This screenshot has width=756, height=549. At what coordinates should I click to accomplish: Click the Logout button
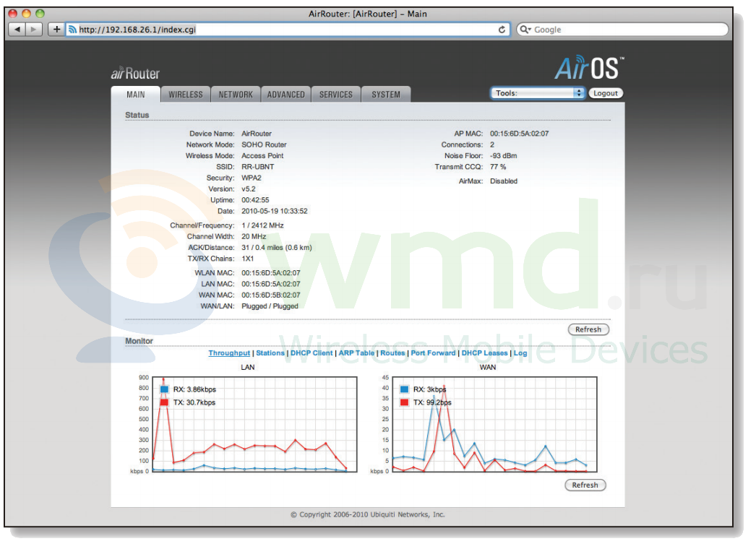click(606, 93)
